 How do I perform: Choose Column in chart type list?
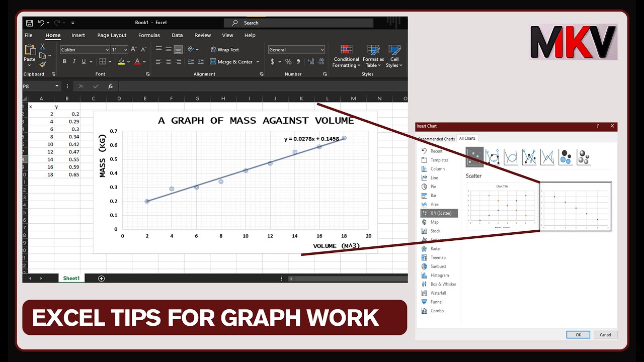pyautogui.click(x=438, y=169)
